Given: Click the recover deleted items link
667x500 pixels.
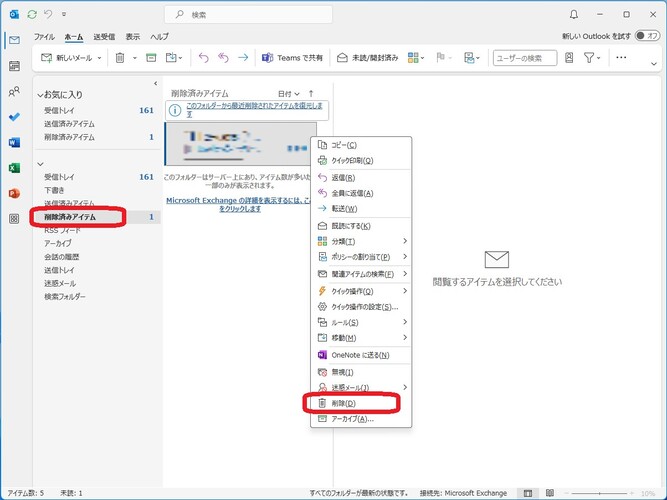Looking at the screenshot, I should (254, 109).
